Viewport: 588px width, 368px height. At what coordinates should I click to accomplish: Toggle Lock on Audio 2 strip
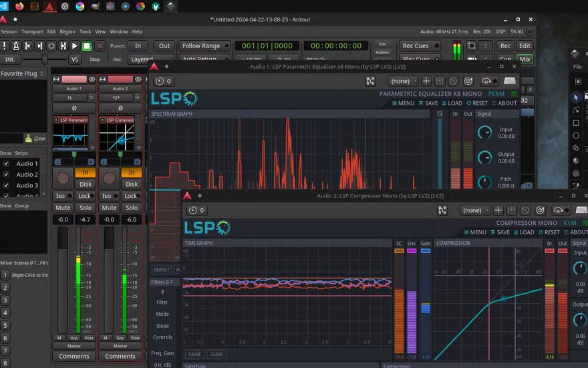tap(132, 196)
